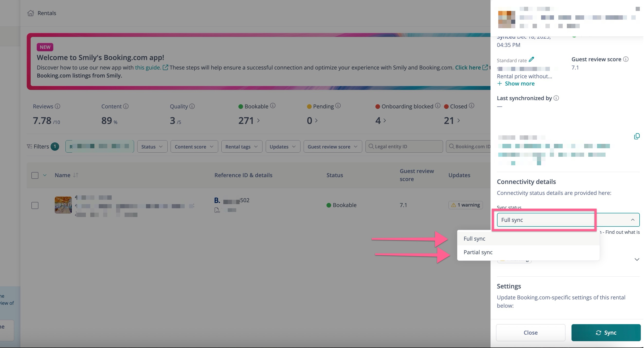Collapse the Full sync dropdown chevron

click(x=633, y=220)
